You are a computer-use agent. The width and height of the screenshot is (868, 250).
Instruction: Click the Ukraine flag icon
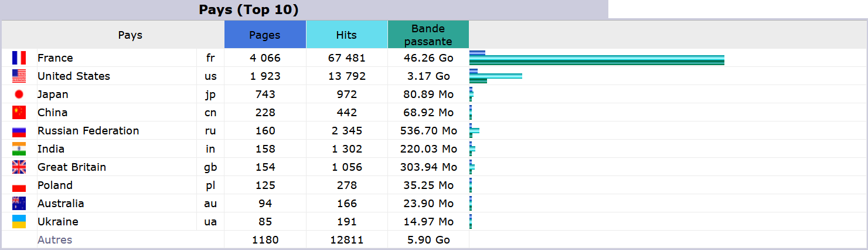tap(19, 222)
